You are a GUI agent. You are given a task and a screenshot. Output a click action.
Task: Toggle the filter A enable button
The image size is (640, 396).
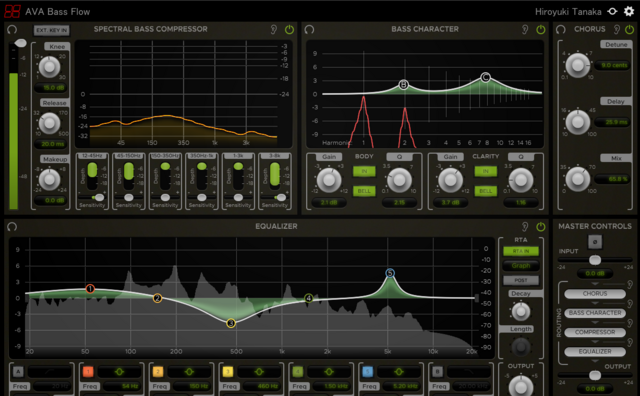pyautogui.click(x=18, y=372)
